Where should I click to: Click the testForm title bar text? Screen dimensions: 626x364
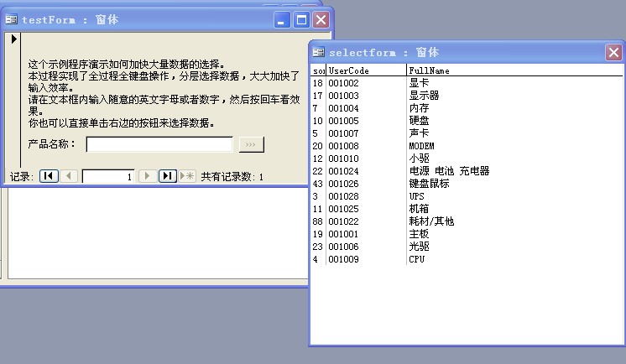(70, 19)
